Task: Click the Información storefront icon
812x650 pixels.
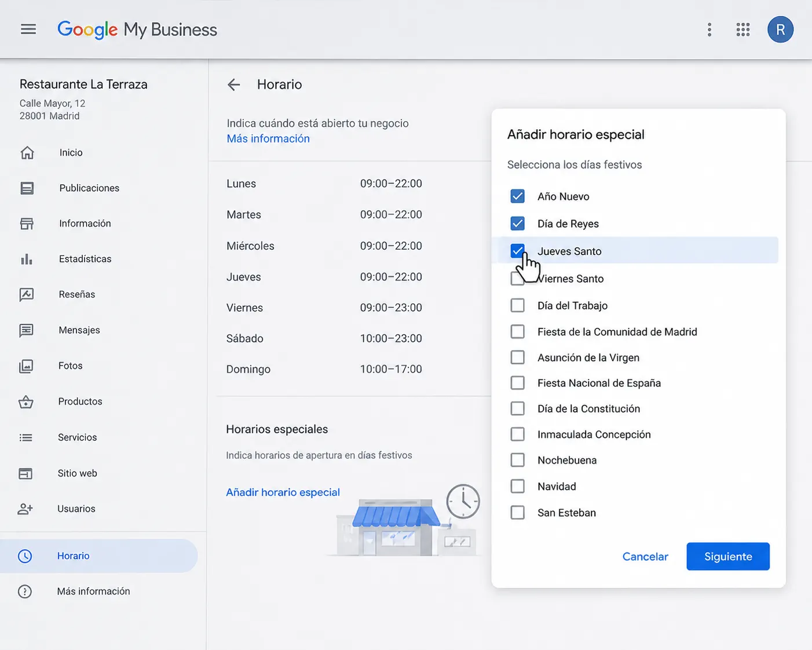Action: (27, 224)
